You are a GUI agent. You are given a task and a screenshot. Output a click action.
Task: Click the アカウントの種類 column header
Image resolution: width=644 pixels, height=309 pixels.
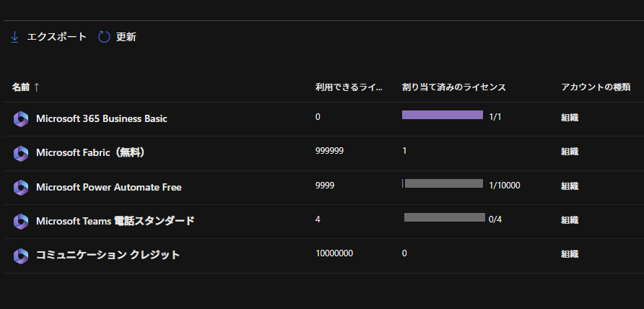click(596, 87)
